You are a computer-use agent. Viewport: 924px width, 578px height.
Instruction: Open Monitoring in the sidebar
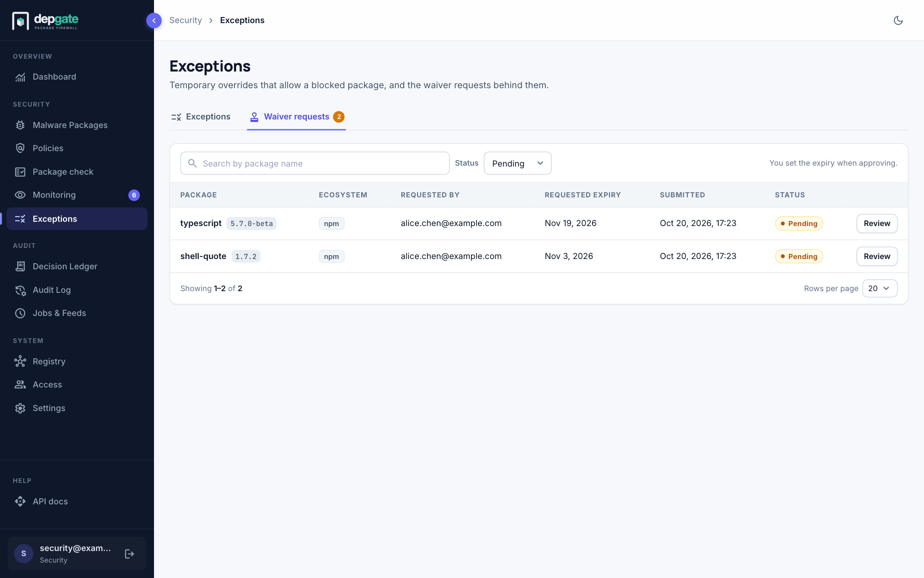(x=77, y=195)
